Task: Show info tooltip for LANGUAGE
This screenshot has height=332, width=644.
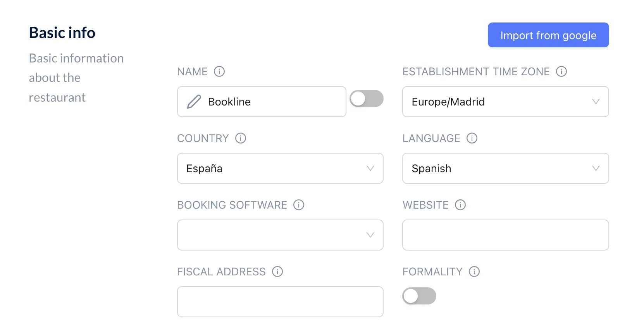Action: tap(472, 138)
